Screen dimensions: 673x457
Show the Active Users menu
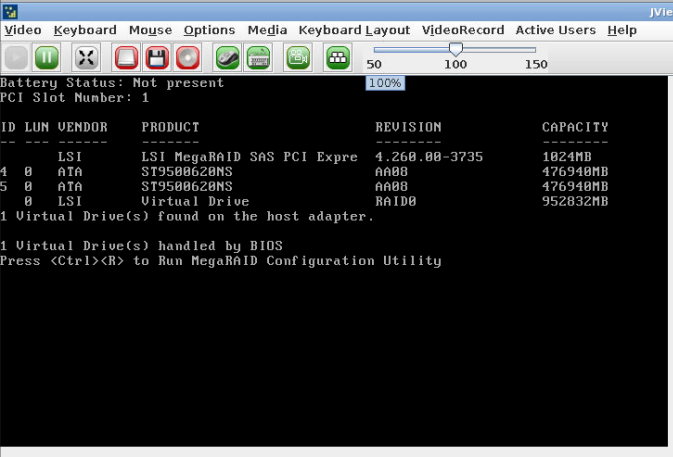pos(555,30)
